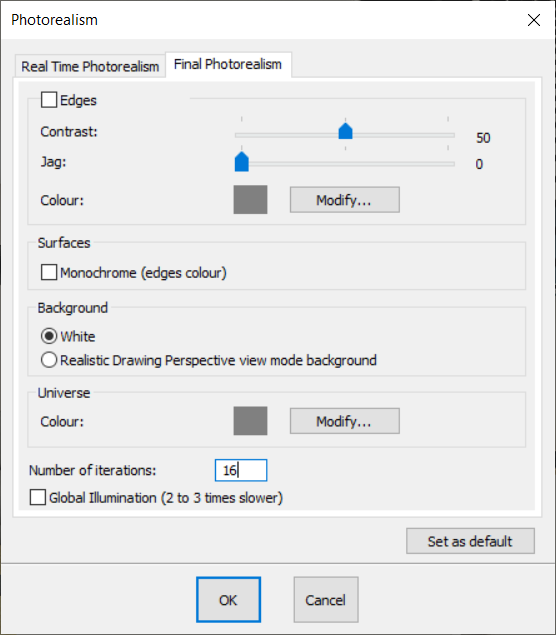Click the maximum end of the Jag slider track
Viewport: 556px width, 635px height.
(x=453, y=164)
